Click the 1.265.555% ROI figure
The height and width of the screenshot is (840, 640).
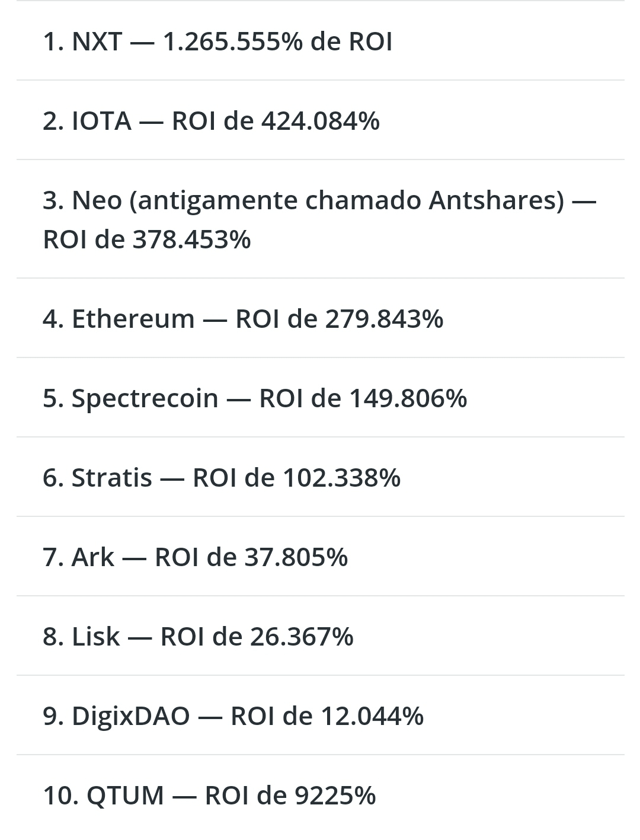(233, 42)
